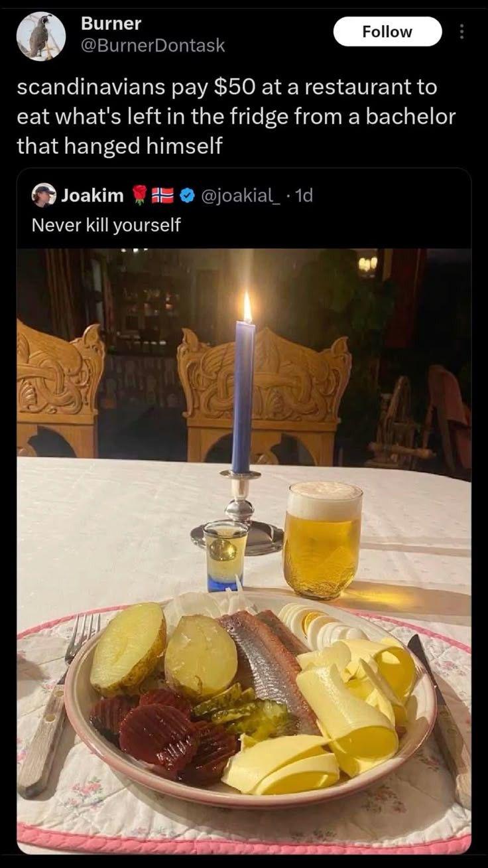Open the @BurnerDontask handle link
Viewport: 488px width, 868px height.
(152, 46)
